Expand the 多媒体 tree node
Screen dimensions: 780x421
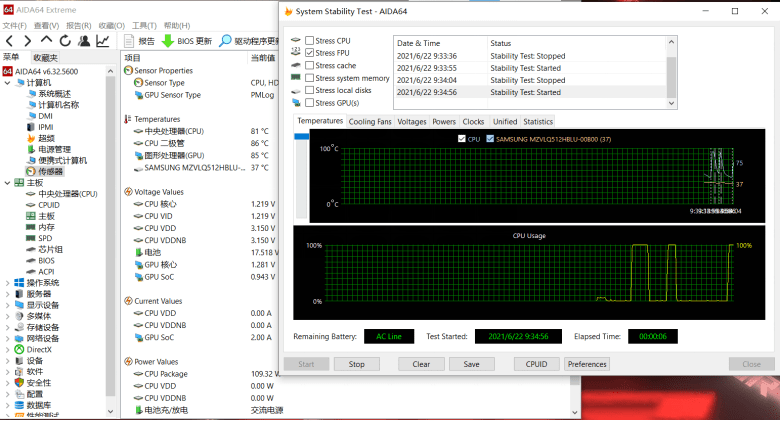[7, 316]
